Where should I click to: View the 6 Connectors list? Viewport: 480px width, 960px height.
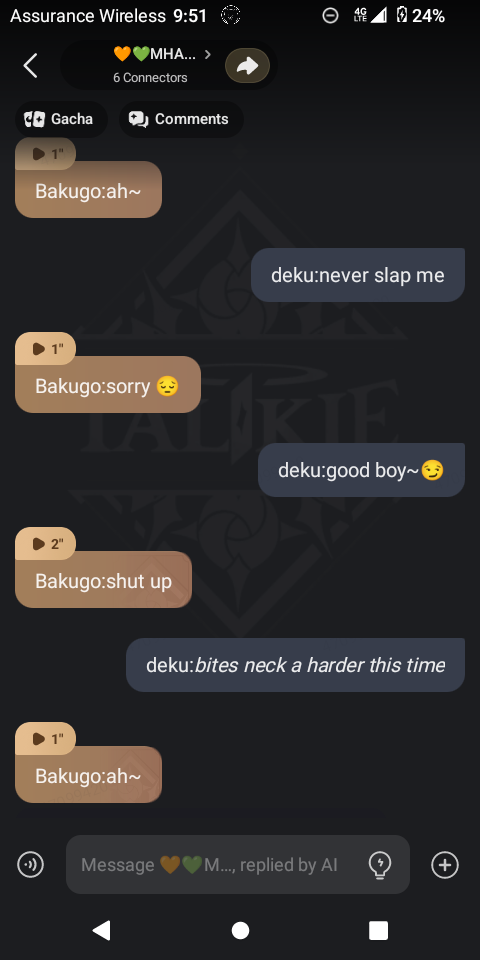(150, 78)
